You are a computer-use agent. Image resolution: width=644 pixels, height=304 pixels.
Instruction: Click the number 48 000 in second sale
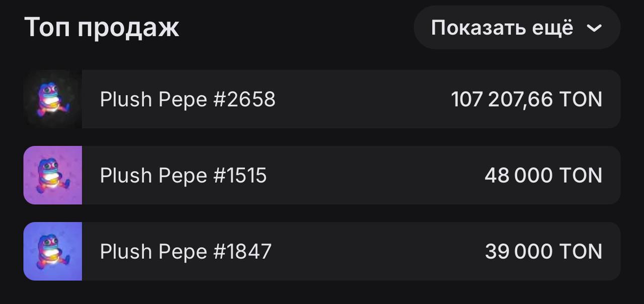coord(518,176)
